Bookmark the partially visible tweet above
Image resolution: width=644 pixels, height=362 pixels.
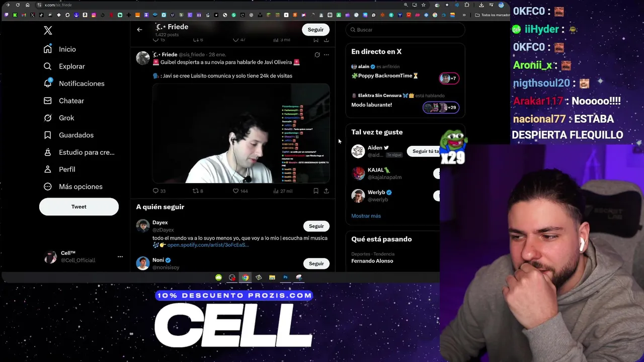[x=316, y=40]
